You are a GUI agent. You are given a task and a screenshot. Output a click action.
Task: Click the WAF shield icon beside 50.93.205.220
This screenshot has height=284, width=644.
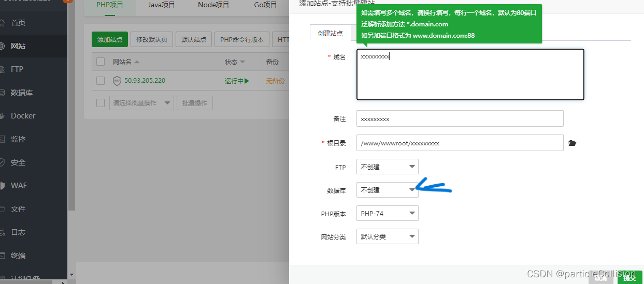click(117, 81)
